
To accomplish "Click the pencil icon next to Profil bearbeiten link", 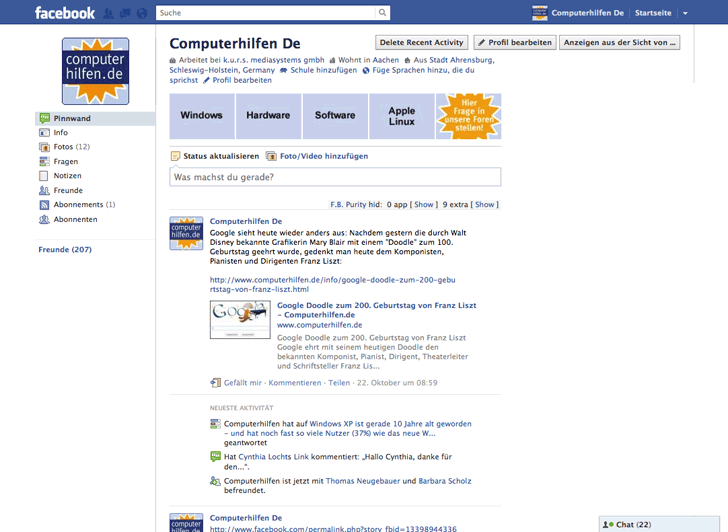I will point(207,80).
